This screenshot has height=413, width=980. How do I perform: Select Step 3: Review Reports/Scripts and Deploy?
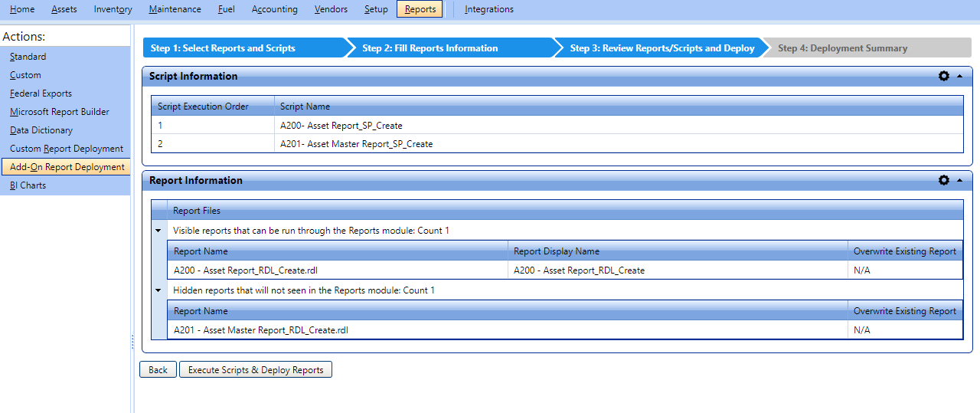coord(661,48)
